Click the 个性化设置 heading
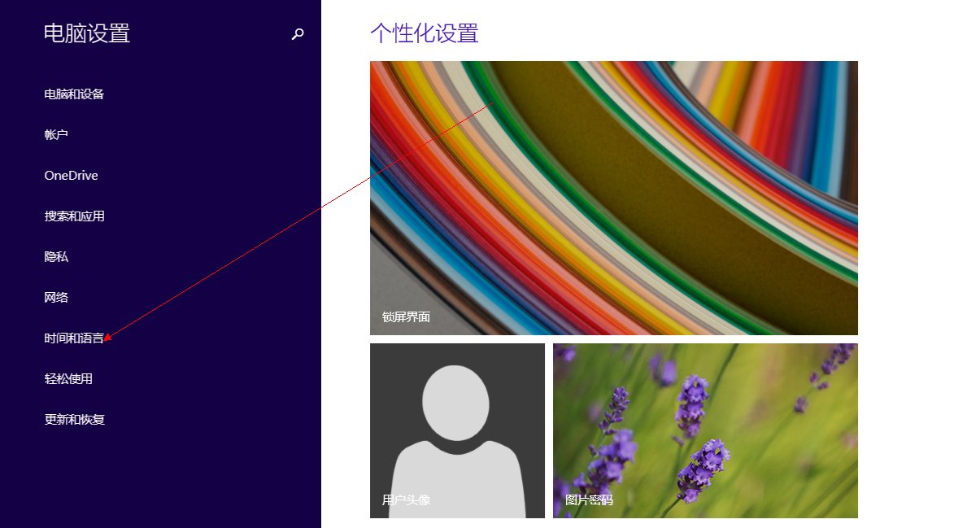The width and height of the screenshot is (980, 528). 424,33
